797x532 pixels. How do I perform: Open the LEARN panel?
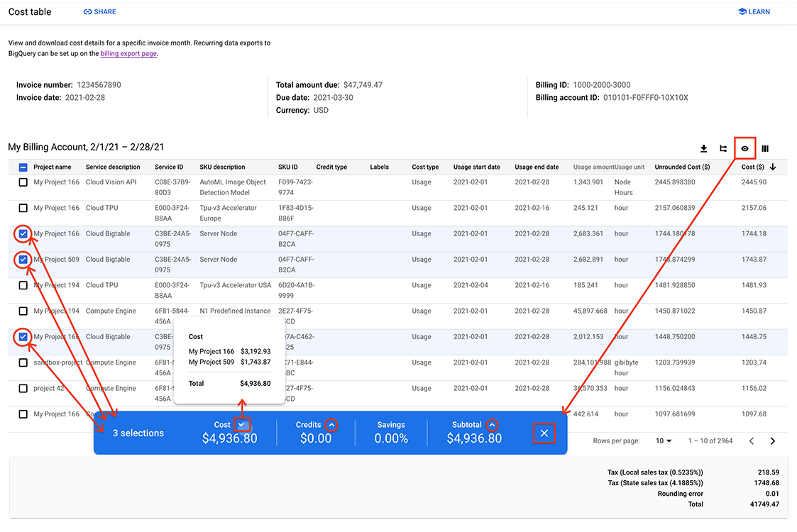tap(754, 11)
